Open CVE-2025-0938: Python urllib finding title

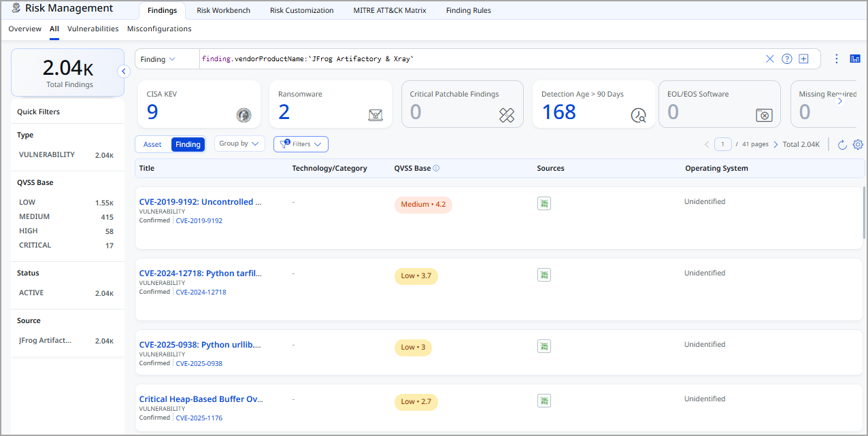coord(200,345)
